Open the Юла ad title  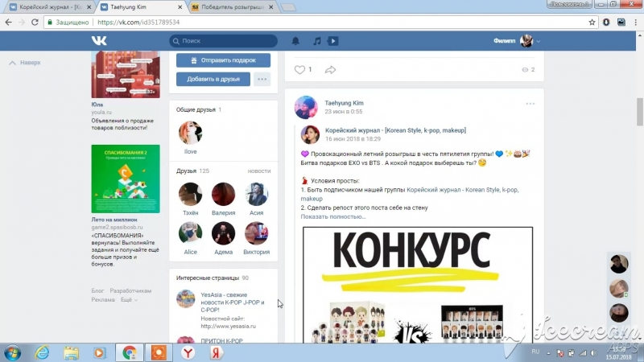pyautogui.click(x=97, y=105)
